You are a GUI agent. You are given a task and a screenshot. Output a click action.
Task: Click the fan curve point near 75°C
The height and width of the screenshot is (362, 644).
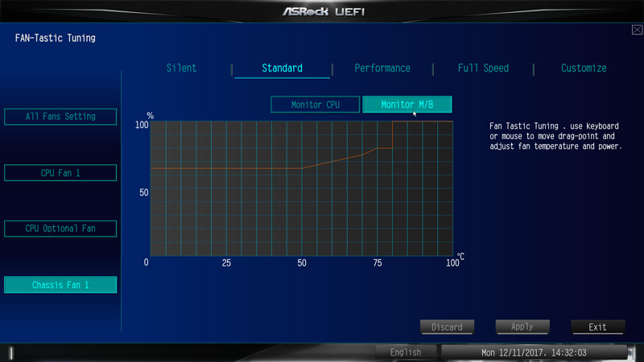coord(377,148)
